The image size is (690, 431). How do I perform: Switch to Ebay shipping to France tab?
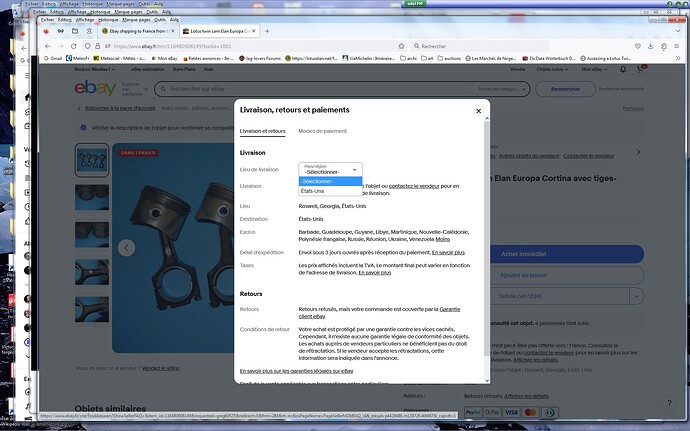pos(138,31)
